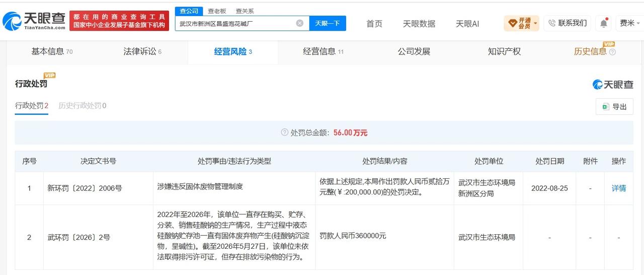
Task: Click the 56.00万元 total penalty amount
Action: (350, 133)
